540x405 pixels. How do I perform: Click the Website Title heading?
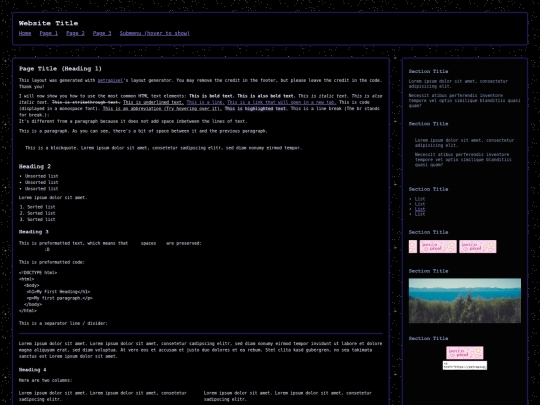coord(48,23)
